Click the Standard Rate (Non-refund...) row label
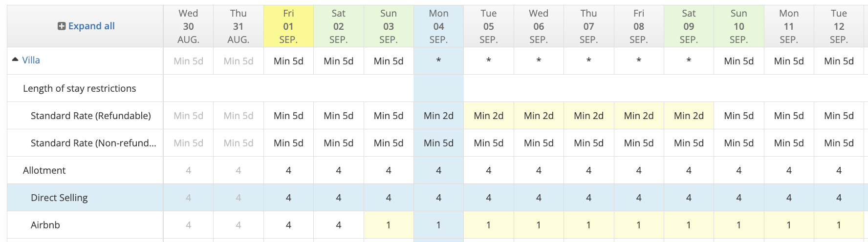This screenshot has height=242, width=868. (x=93, y=143)
